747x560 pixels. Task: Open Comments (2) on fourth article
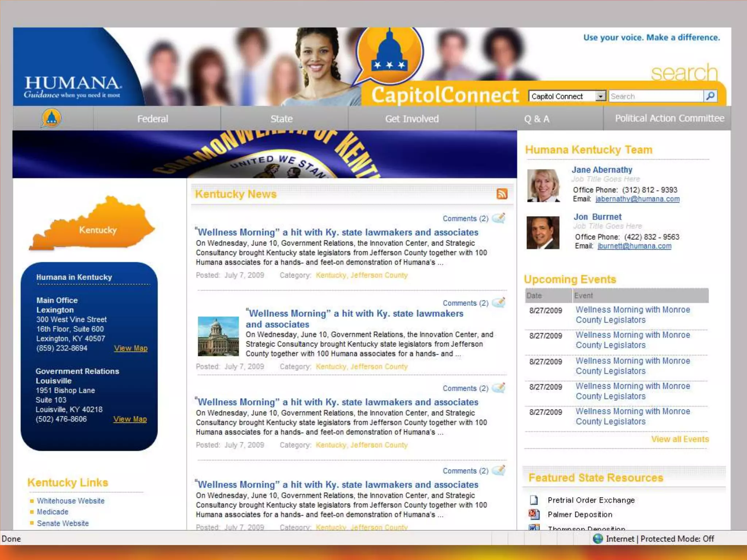465,471
